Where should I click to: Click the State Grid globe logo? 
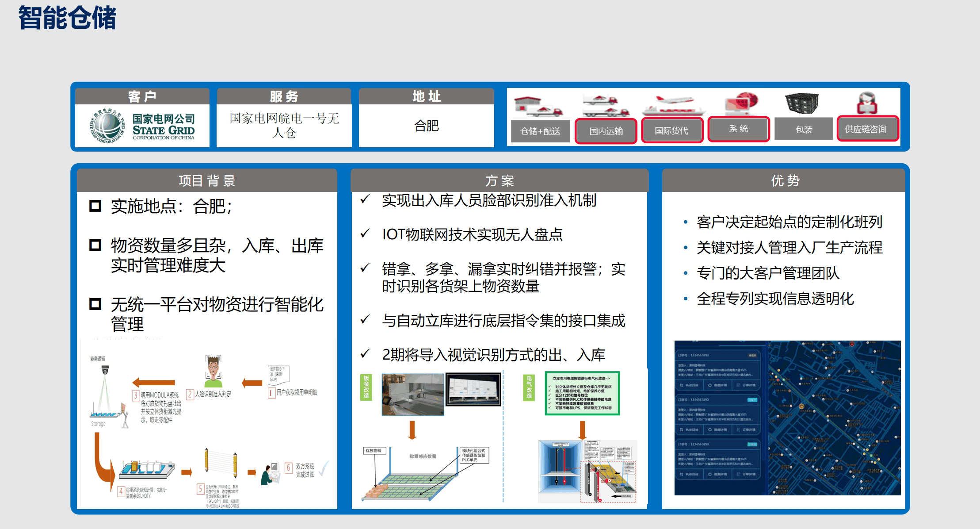[107, 126]
